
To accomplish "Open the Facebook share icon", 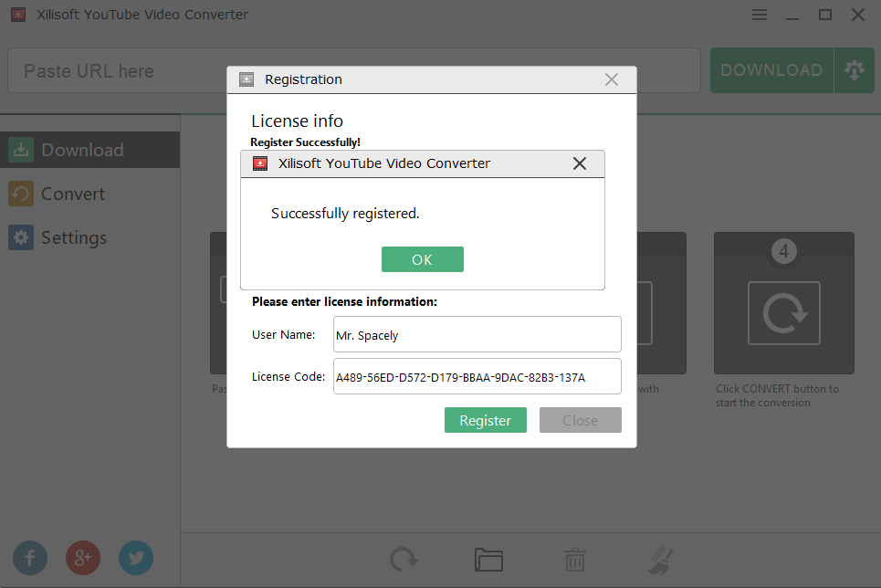I will point(30,557).
